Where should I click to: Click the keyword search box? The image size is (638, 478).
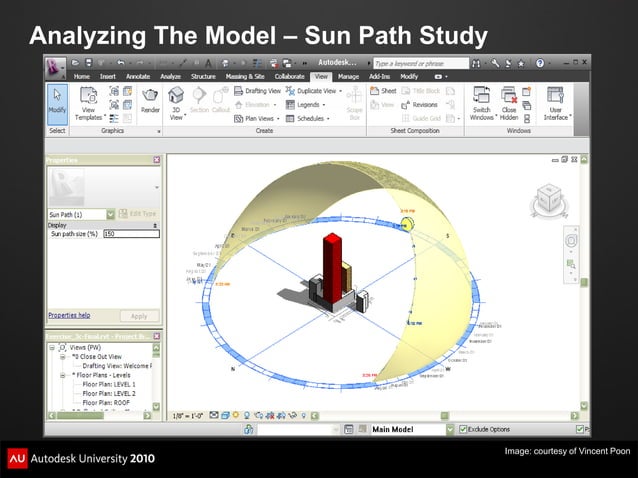pyautogui.click(x=421, y=63)
